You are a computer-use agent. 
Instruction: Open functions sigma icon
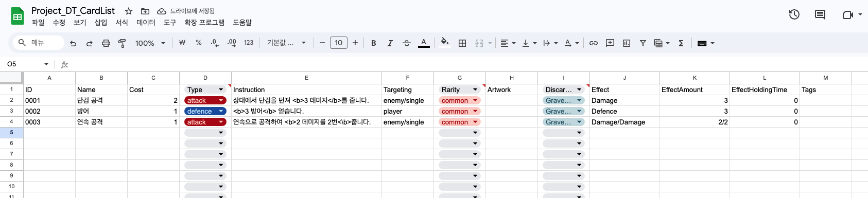point(681,43)
